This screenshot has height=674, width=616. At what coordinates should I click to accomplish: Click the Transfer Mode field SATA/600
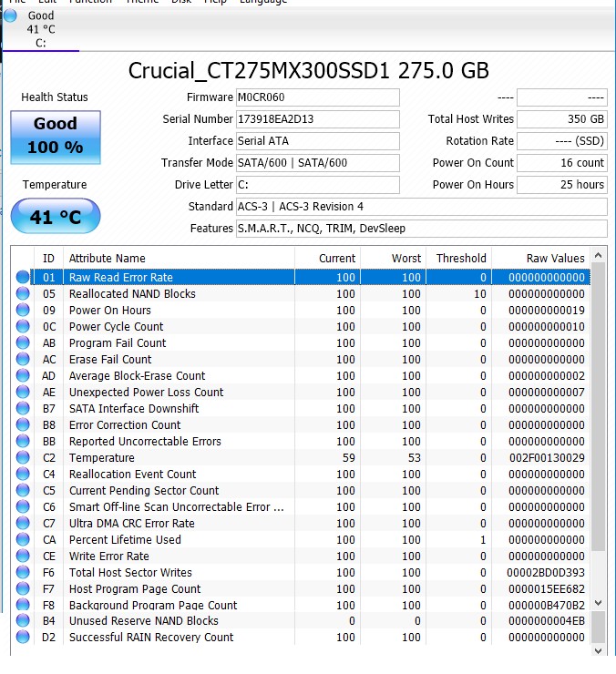(318, 163)
